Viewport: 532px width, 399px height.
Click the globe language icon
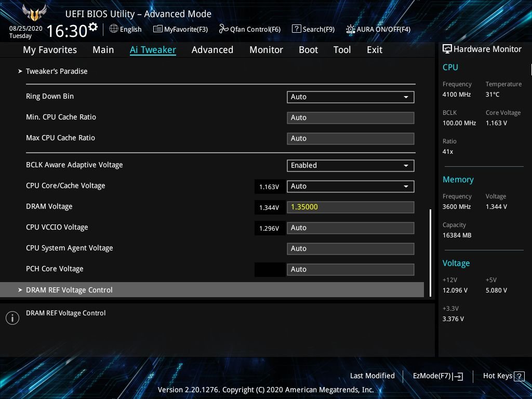pyautogui.click(x=114, y=29)
